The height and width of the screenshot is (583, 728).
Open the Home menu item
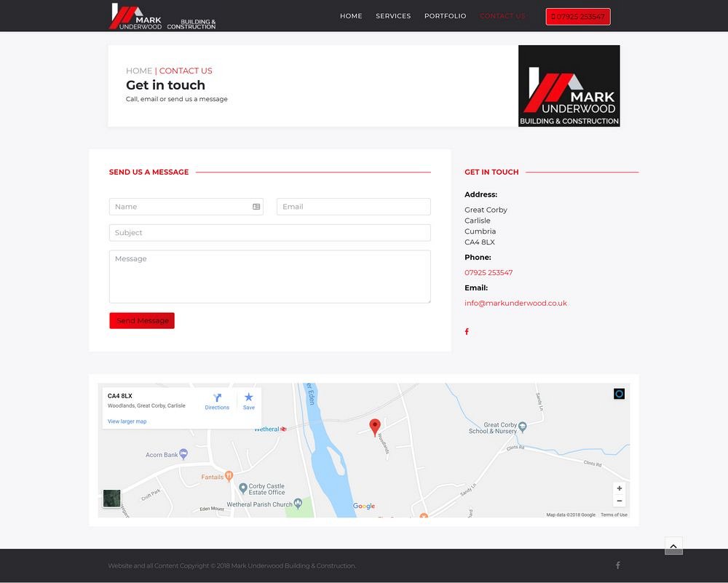(x=351, y=16)
